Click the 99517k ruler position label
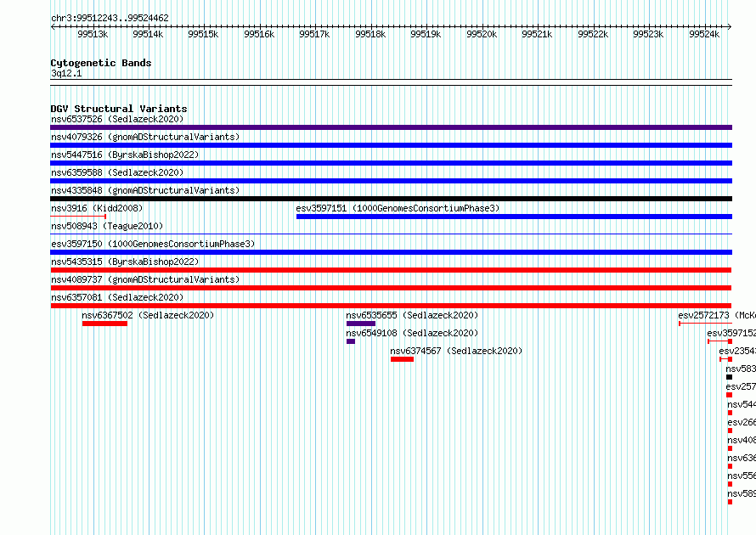This screenshot has height=535, width=756. click(x=314, y=34)
